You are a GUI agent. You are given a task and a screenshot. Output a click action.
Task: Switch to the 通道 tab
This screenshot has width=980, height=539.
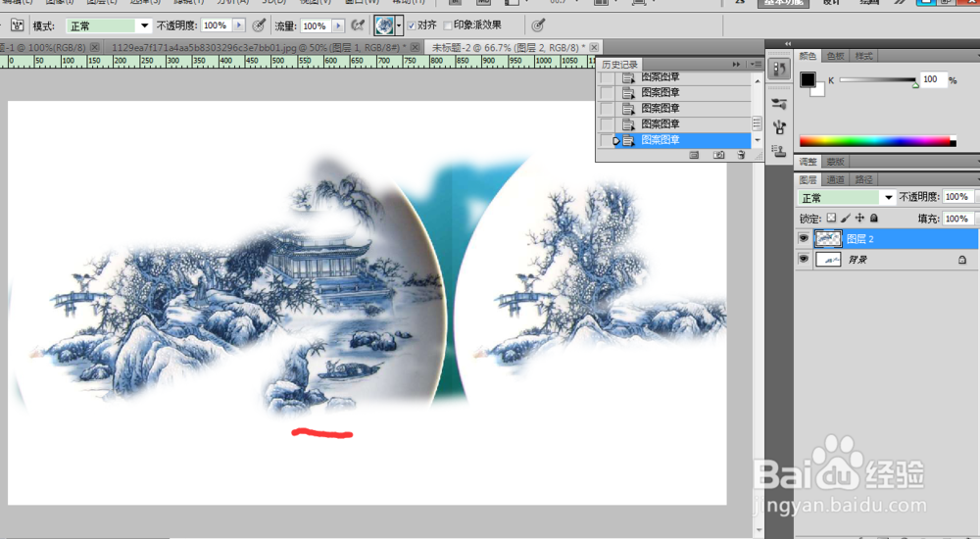click(835, 179)
